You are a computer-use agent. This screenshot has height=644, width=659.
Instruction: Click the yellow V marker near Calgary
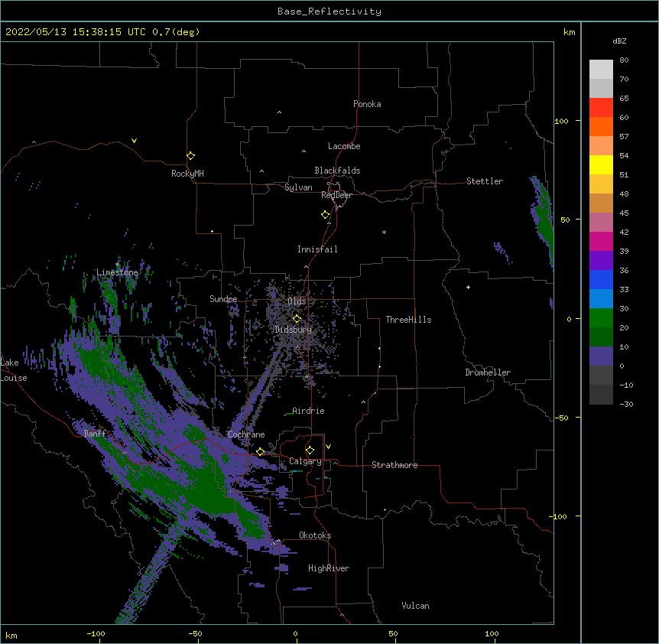point(328,447)
